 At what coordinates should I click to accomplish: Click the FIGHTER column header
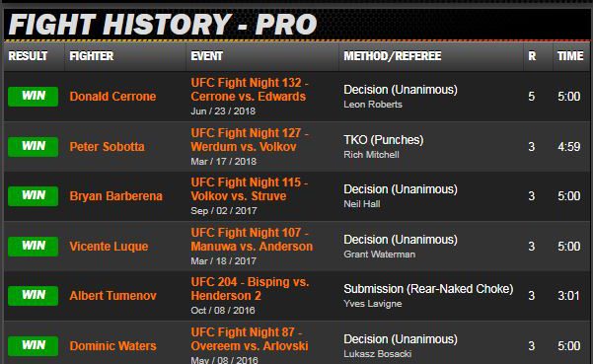92,56
